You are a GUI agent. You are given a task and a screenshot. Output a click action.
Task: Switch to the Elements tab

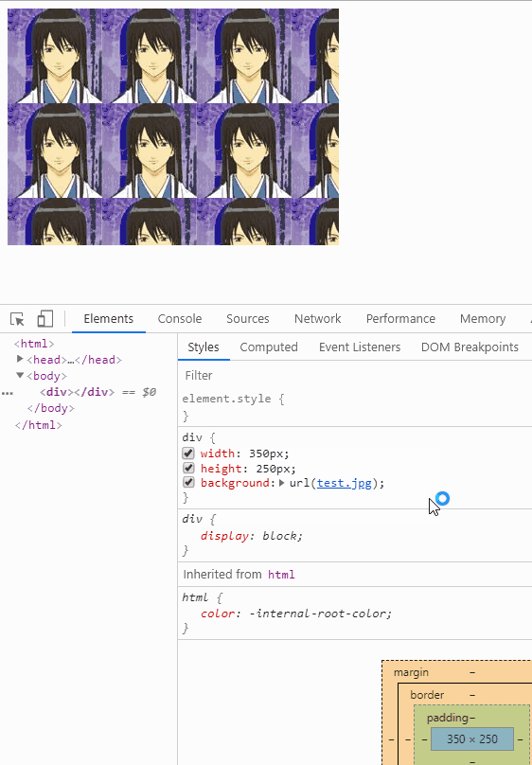108,318
